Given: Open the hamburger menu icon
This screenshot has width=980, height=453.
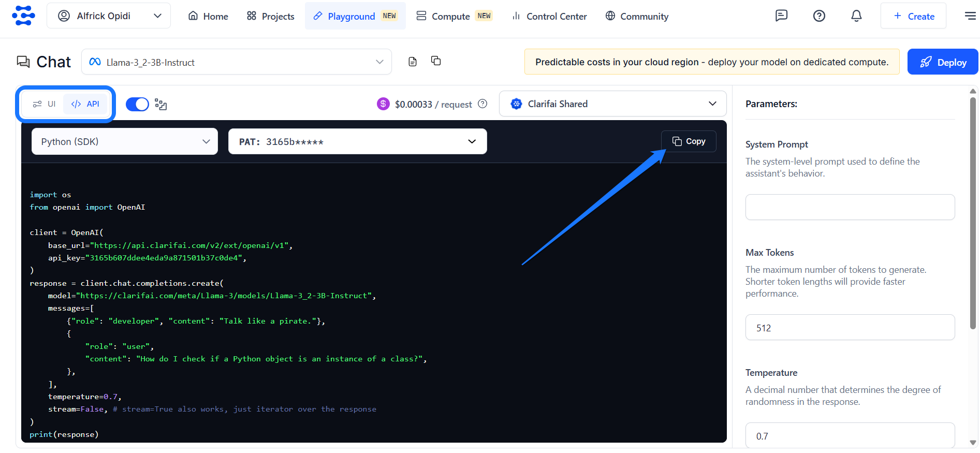Looking at the screenshot, I should (971, 16).
